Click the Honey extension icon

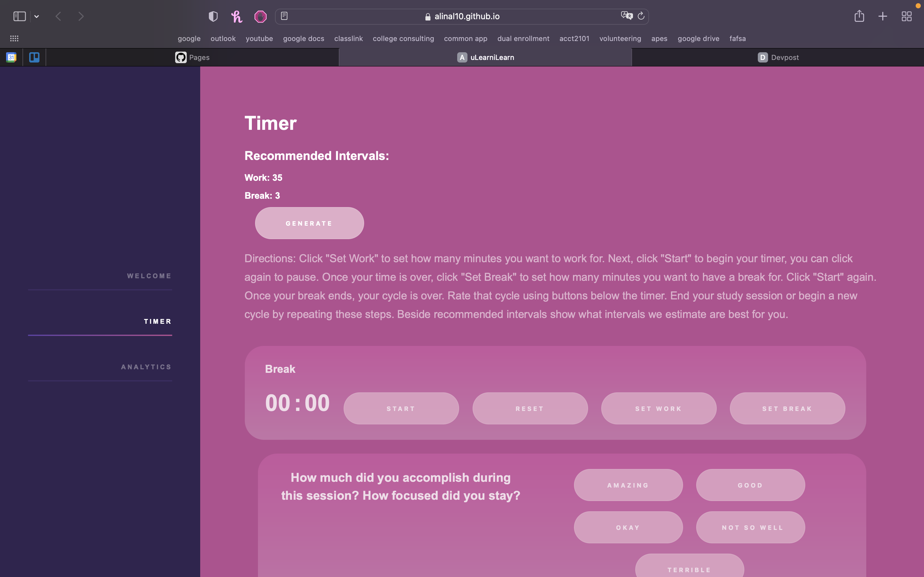click(x=237, y=16)
